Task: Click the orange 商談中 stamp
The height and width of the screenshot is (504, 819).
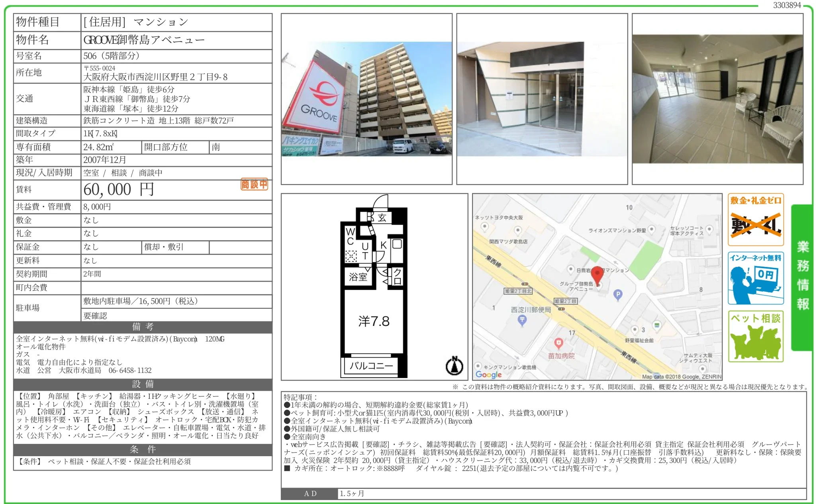Action: coord(254,184)
